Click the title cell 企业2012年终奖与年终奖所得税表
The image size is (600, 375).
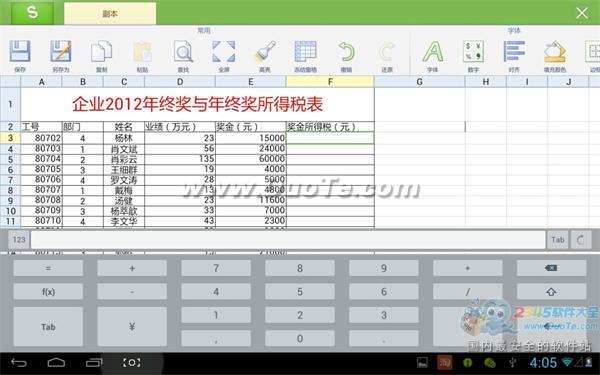coord(197,104)
